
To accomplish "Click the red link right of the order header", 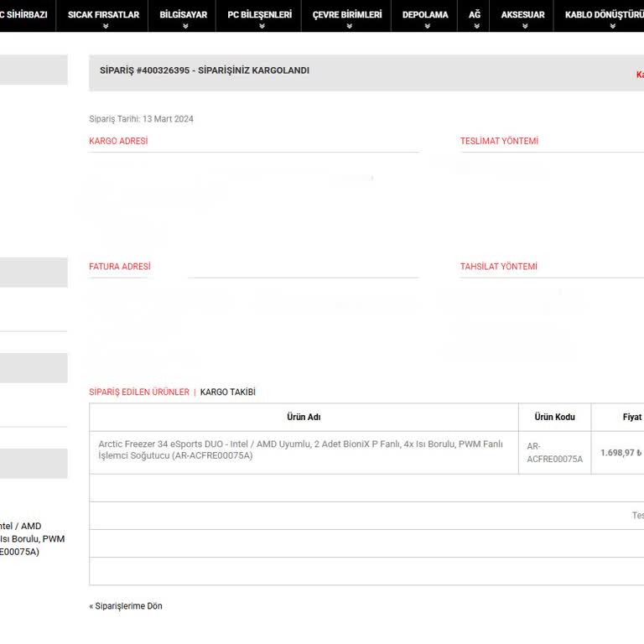I will point(639,75).
